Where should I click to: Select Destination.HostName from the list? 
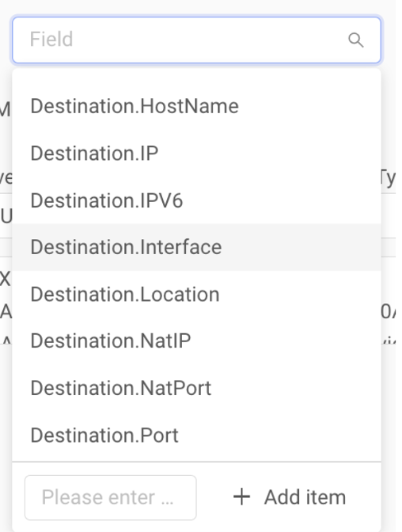coord(196,106)
